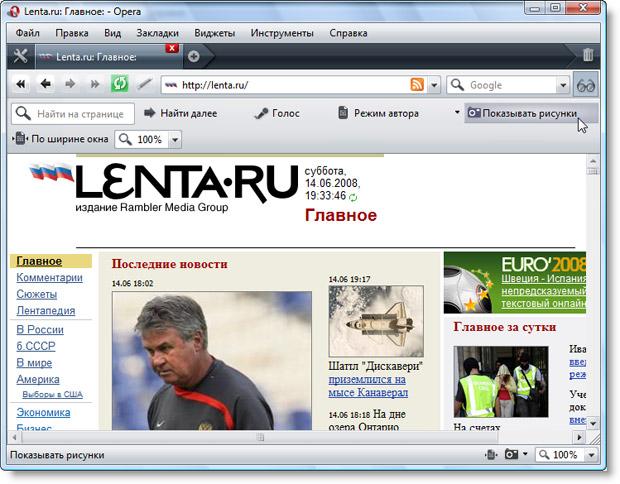Click the status bar camera images icon
The image size is (620, 484).
[511, 454]
